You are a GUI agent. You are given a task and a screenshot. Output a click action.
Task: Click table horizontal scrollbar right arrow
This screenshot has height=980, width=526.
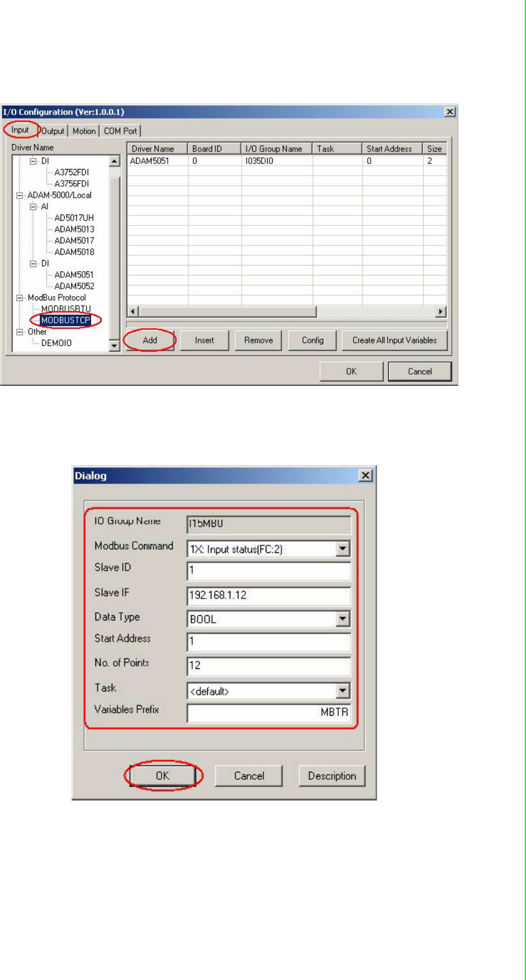(441, 311)
